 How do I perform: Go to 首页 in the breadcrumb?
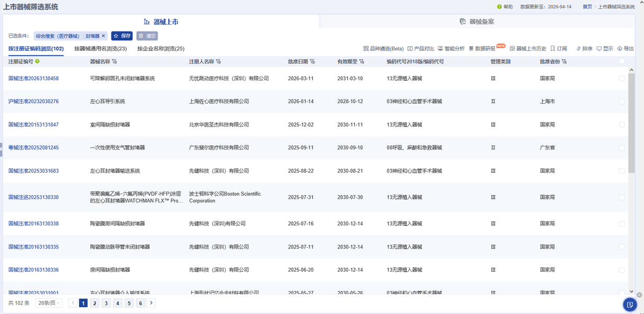point(587,7)
